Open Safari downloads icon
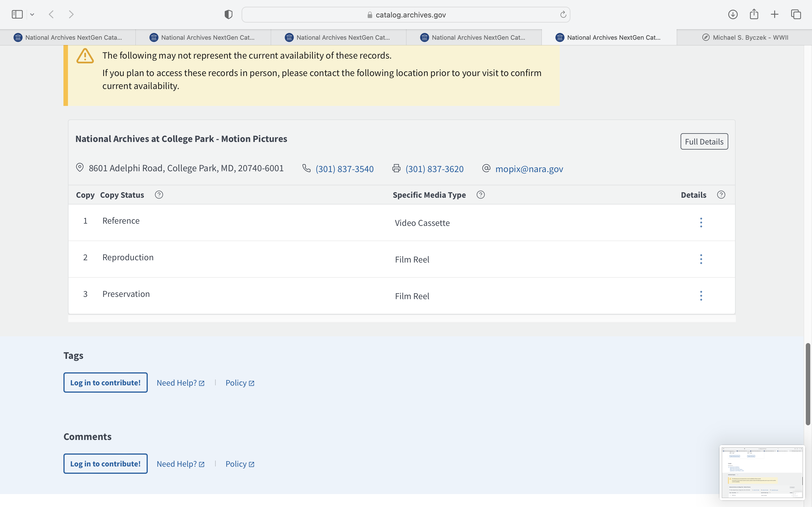The width and height of the screenshot is (812, 507). click(732, 14)
